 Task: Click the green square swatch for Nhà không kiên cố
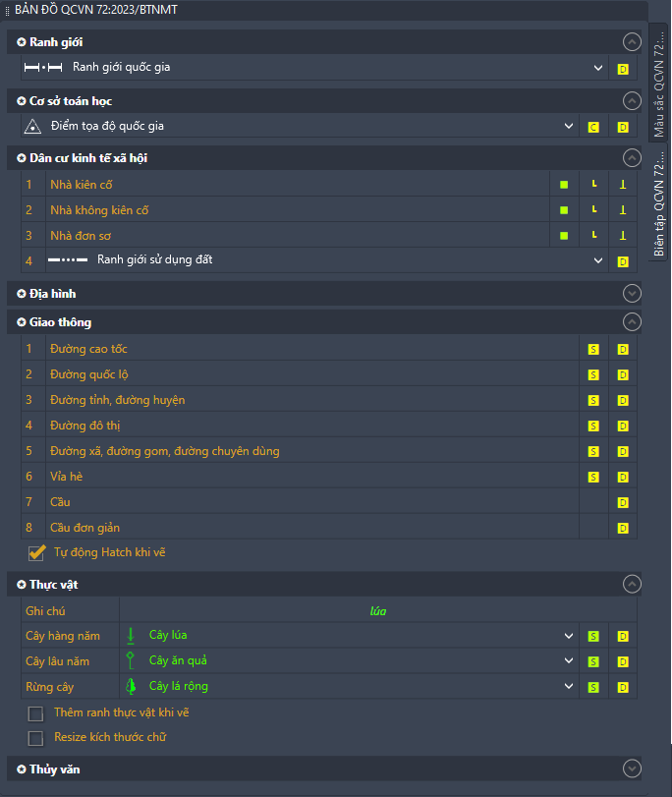(564, 210)
